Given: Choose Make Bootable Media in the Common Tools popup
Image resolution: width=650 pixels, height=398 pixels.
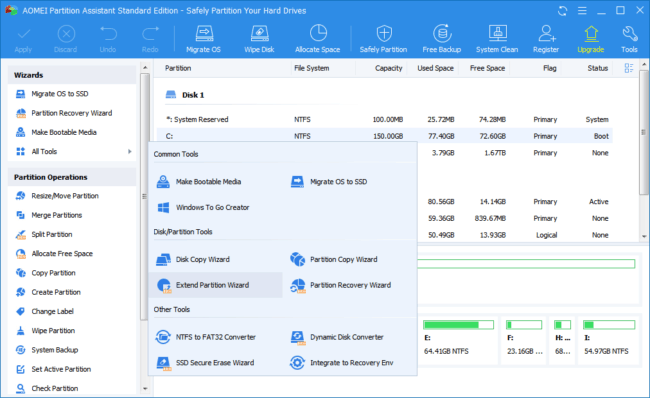Looking at the screenshot, I should [199, 182].
